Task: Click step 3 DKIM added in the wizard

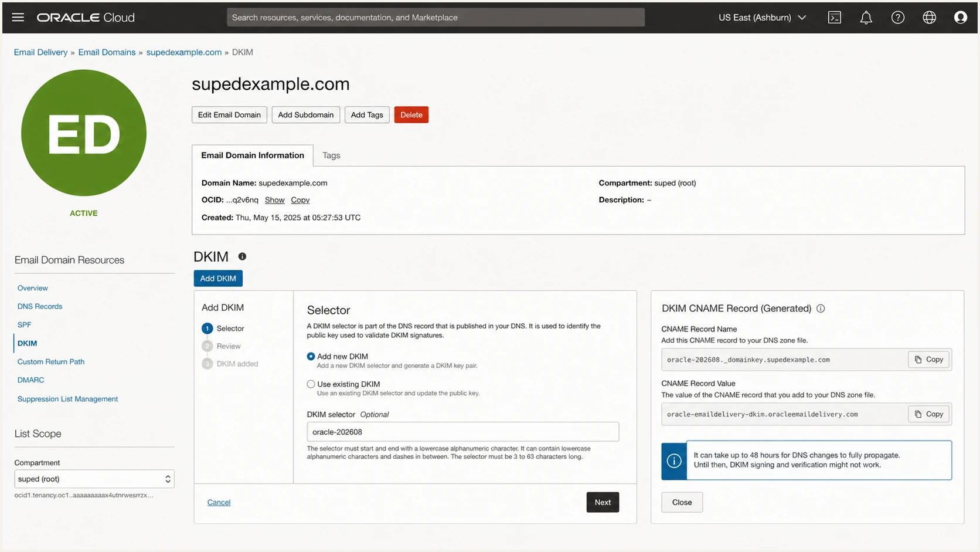Action: coord(230,364)
